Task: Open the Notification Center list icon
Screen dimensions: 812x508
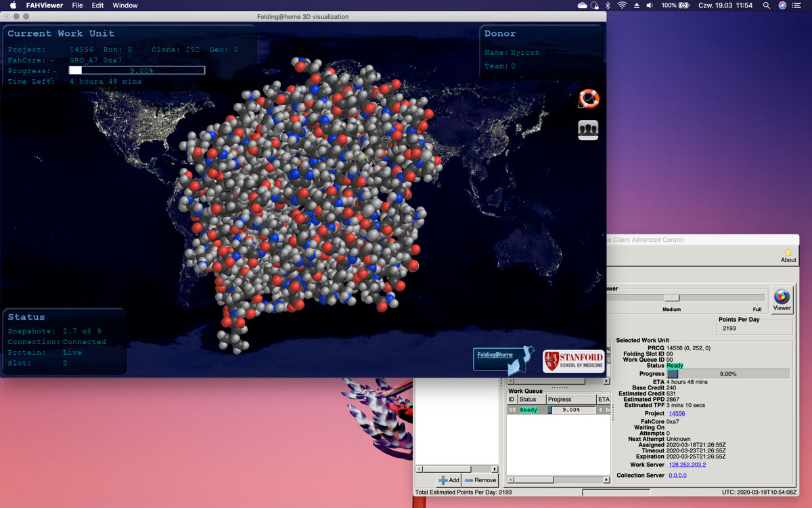Action: [798, 5]
